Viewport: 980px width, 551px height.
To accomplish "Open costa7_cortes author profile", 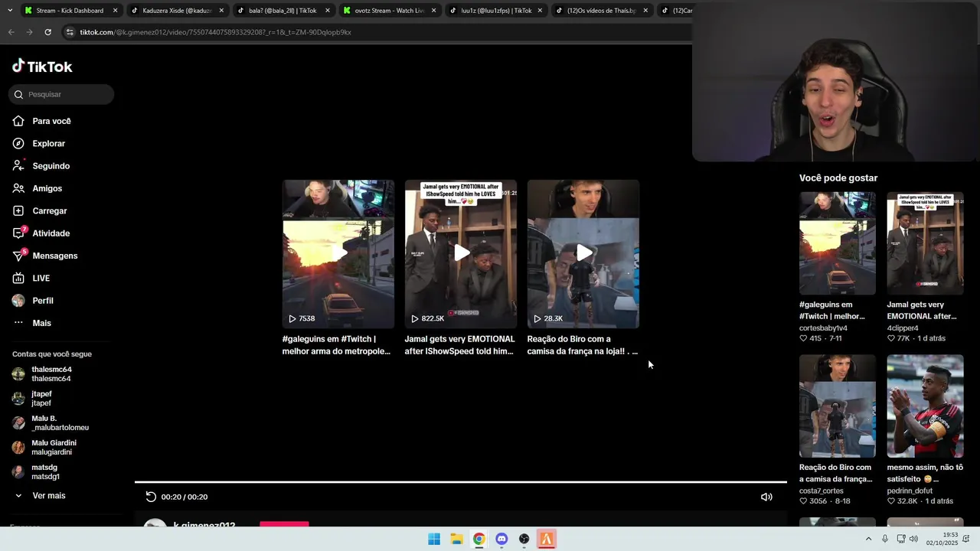I will point(821,491).
